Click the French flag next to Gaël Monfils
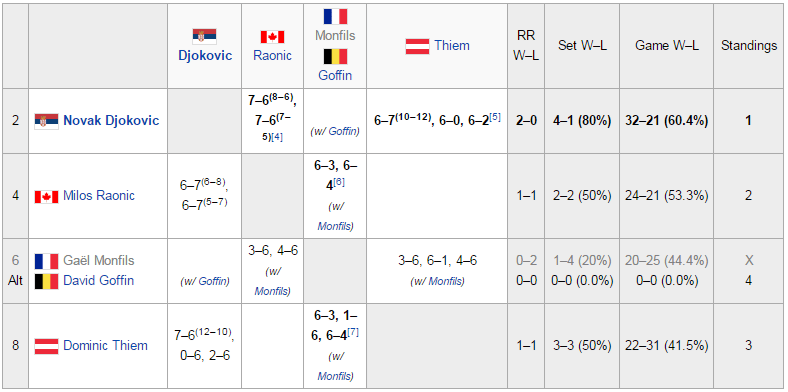The height and width of the screenshot is (392, 788). 46,261
